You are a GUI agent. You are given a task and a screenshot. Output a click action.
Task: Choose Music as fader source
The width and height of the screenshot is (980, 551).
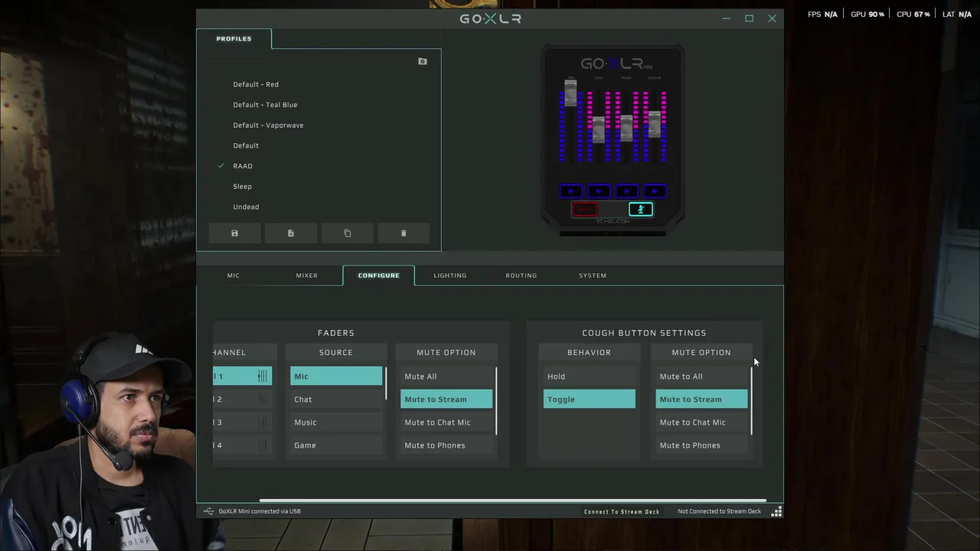(x=336, y=422)
